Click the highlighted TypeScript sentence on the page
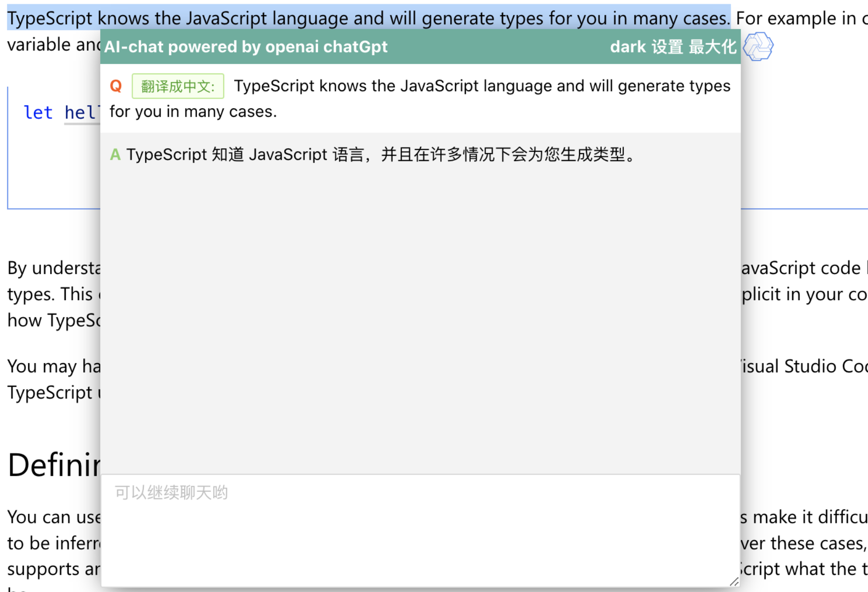The width and height of the screenshot is (868, 592). (369, 18)
